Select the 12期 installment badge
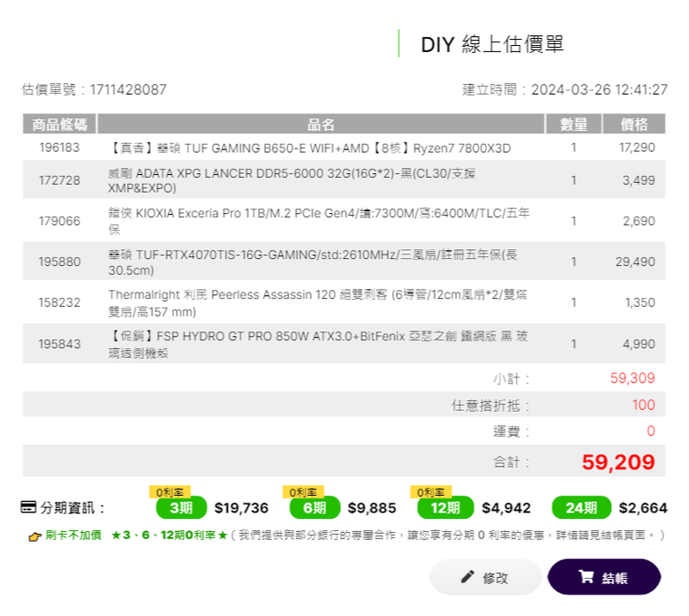Image resolution: width=689 pixels, height=616 pixels. [445, 507]
